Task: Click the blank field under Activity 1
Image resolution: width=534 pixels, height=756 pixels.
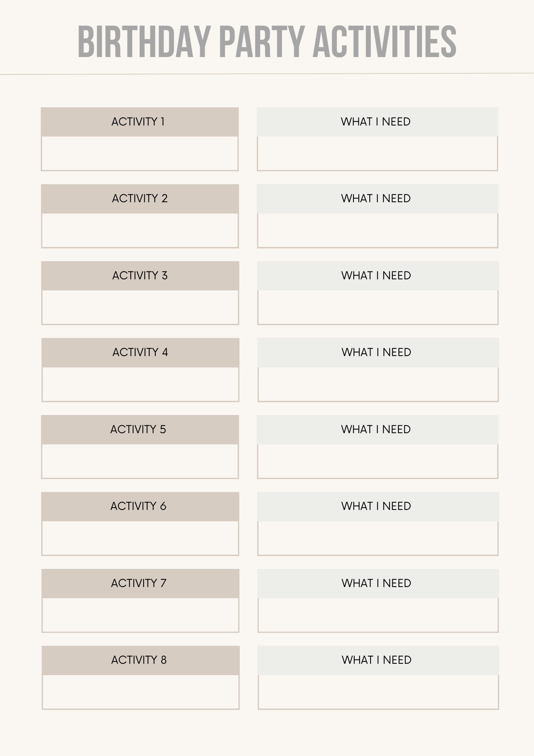Action: 140,153
